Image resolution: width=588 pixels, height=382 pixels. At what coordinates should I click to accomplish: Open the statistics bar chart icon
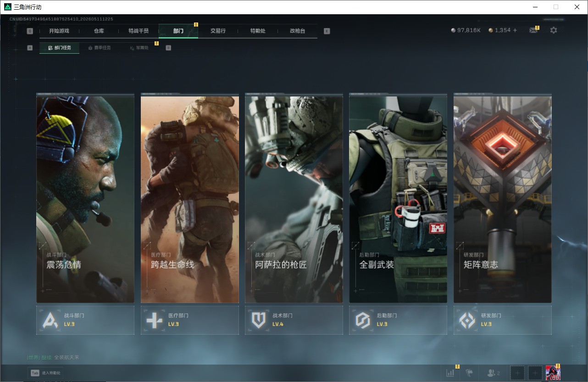pos(450,373)
